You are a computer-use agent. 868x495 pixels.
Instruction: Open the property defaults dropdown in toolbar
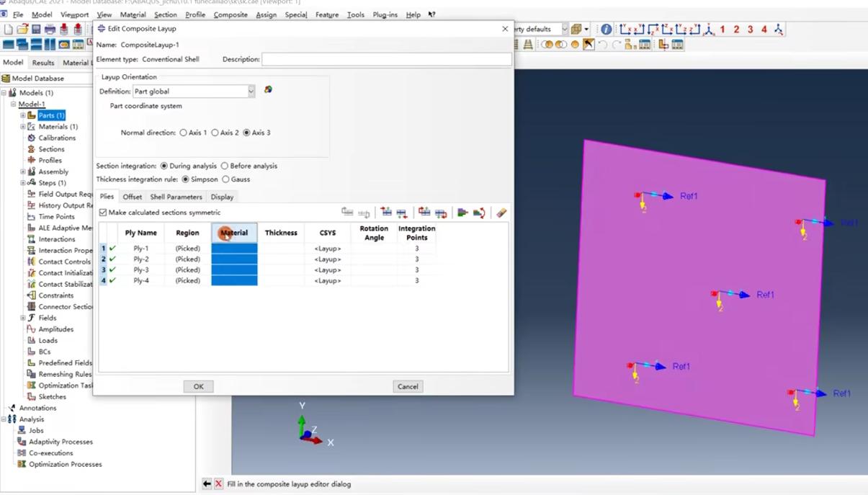pyautogui.click(x=565, y=30)
